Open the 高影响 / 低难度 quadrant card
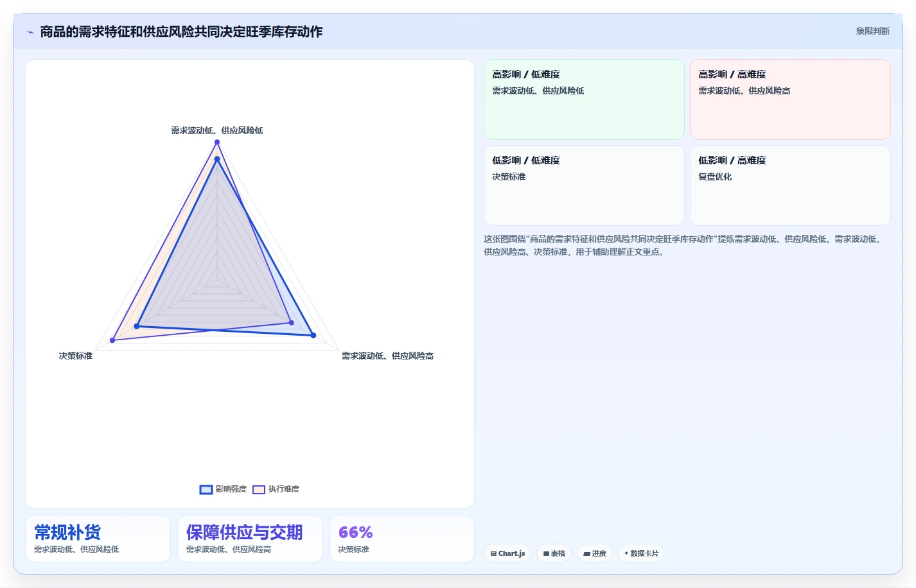This screenshot has width=916, height=588. [x=584, y=99]
